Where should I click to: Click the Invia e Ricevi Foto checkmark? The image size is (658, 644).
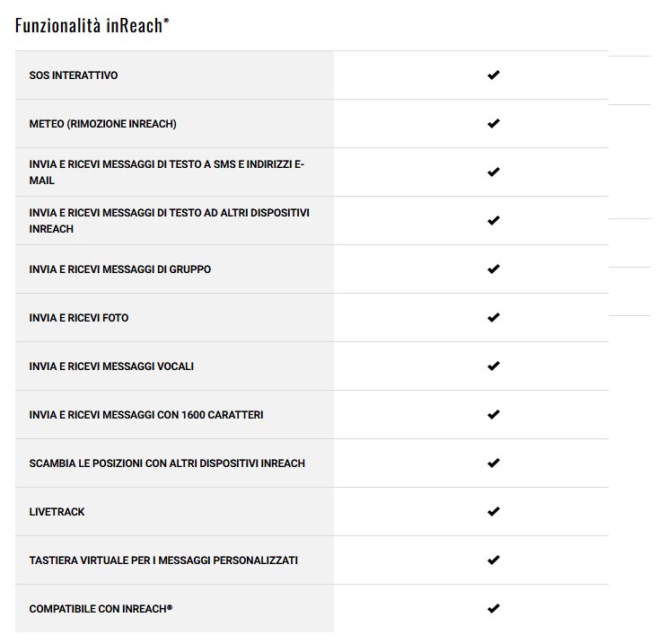point(493,318)
